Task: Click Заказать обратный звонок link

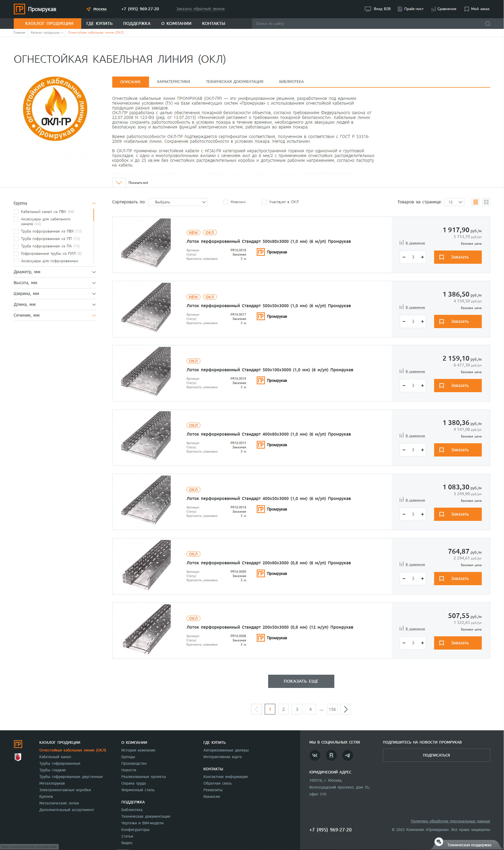Action: pos(200,9)
